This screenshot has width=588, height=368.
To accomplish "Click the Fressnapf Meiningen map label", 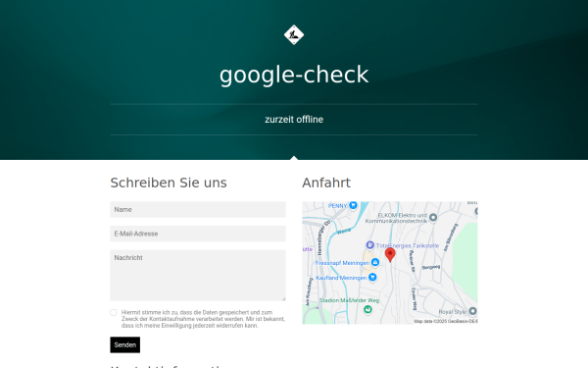I will 342,263.
